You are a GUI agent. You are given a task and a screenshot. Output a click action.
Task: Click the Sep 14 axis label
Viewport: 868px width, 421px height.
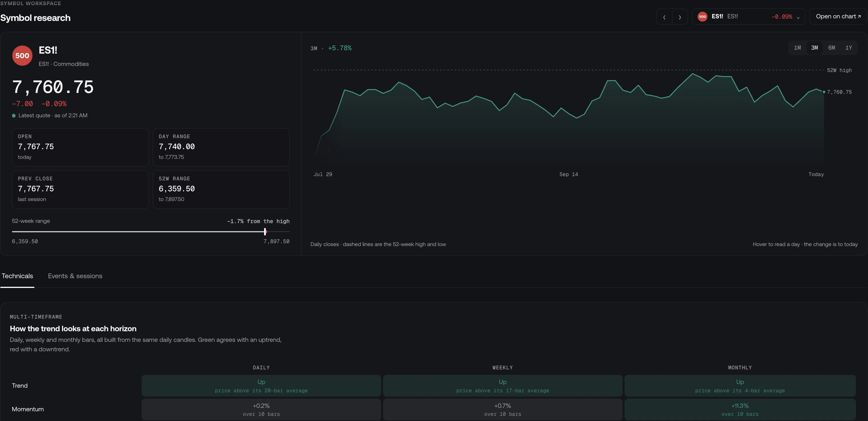568,174
